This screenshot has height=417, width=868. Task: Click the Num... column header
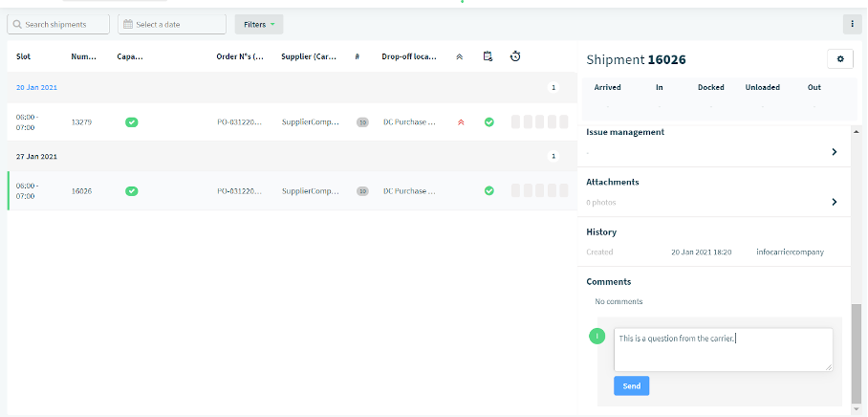click(83, 56)
